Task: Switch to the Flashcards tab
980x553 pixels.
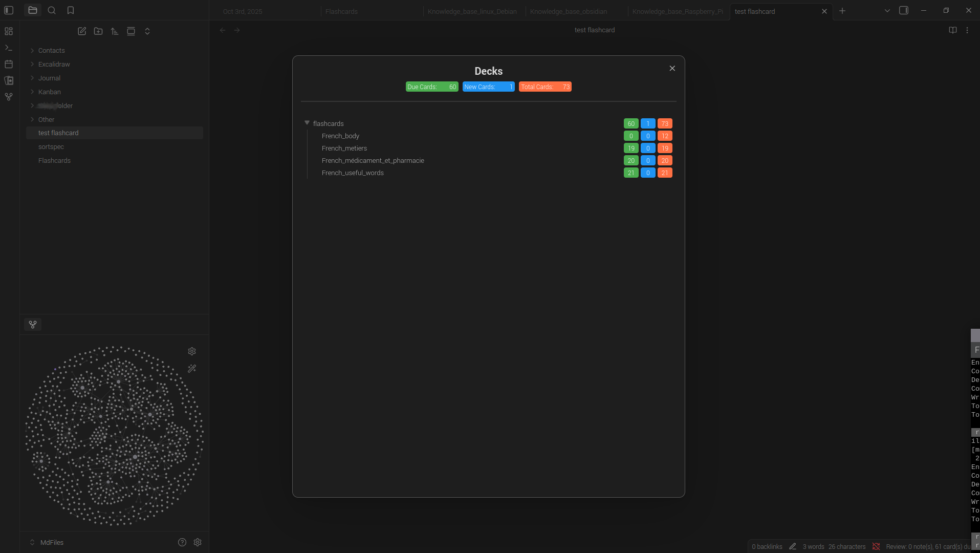Action: pos(341,11)
